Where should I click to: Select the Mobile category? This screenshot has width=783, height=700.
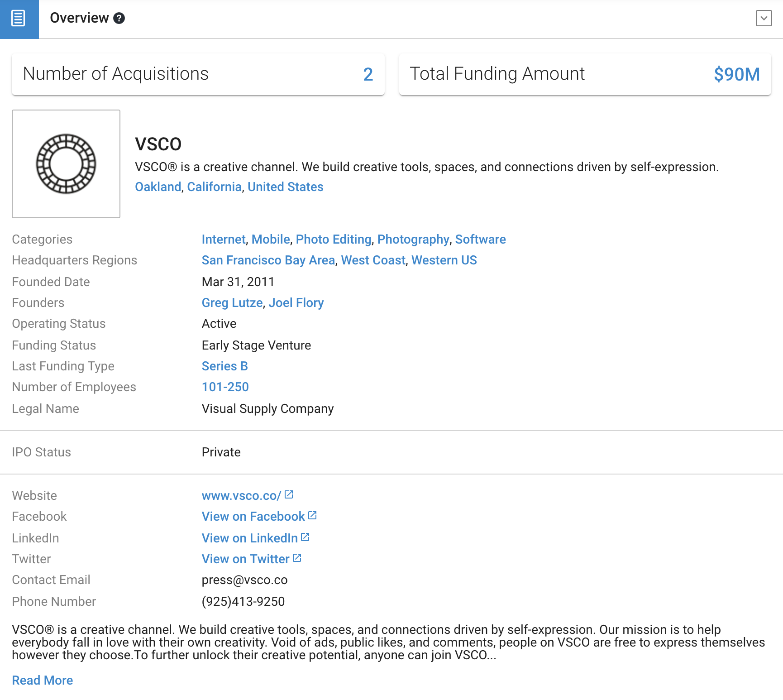271,240
